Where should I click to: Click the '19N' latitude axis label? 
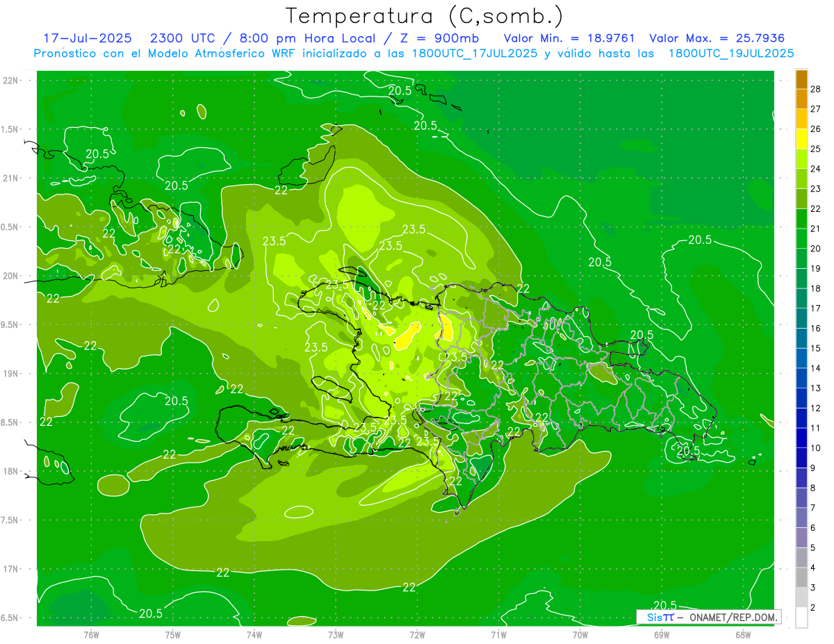11,374
